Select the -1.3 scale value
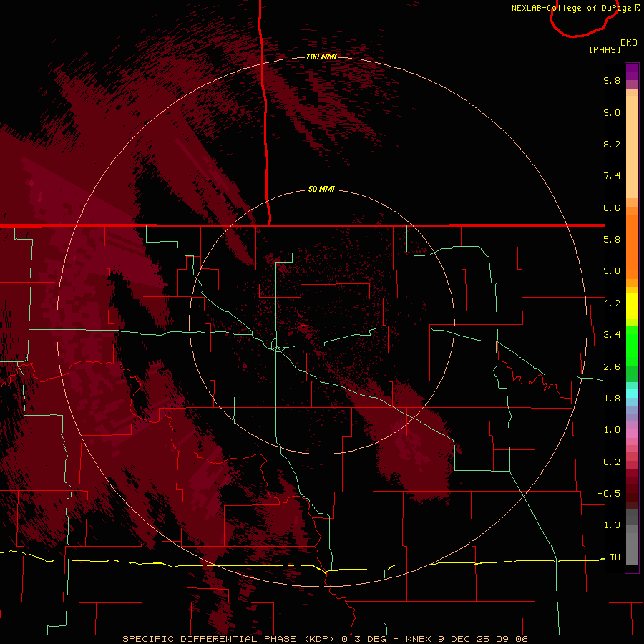Image resolution: width=644 pixels, height=644 pixels. (x=609, y=525)
